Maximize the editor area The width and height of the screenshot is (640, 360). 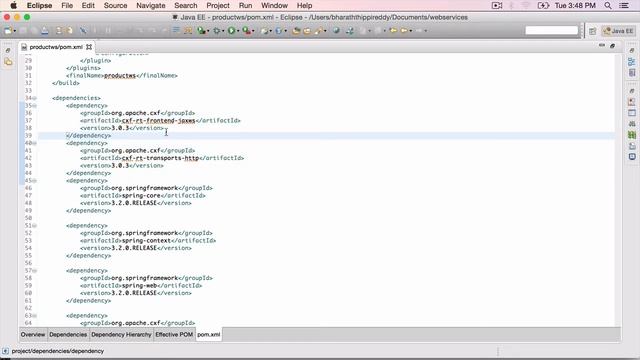pyautogui.click(x=612, y=46)
